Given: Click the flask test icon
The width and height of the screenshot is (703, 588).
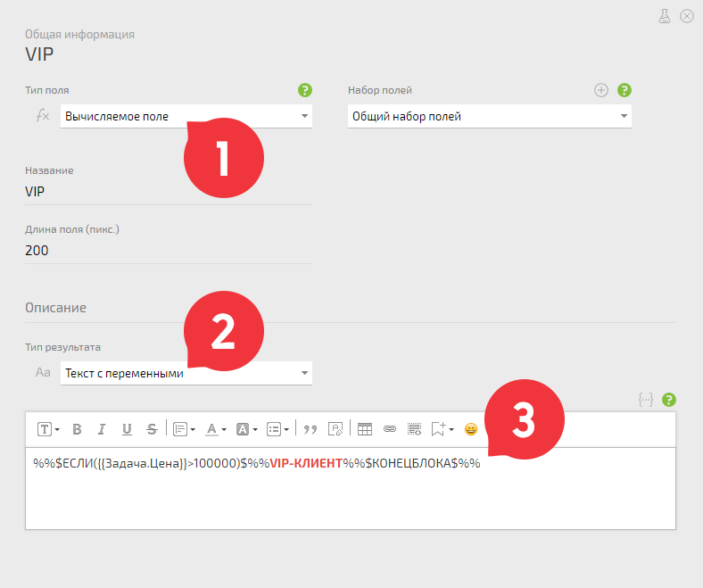Looking at the screenshot, I should (665, 16).
